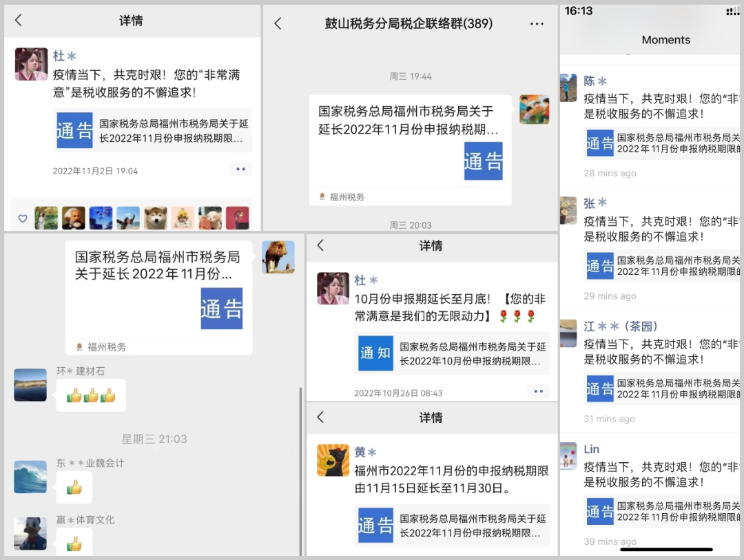Tap the 16:13 clock in the status bar
The width and height of the screenshot is (744, 560).
click(x=579, y=11)
